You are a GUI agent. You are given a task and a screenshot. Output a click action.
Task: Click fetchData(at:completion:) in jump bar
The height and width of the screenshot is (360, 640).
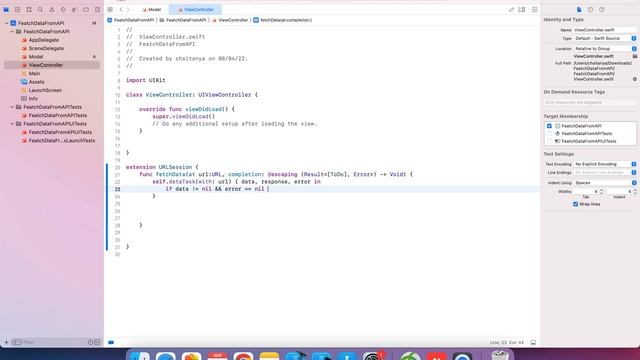282,20
